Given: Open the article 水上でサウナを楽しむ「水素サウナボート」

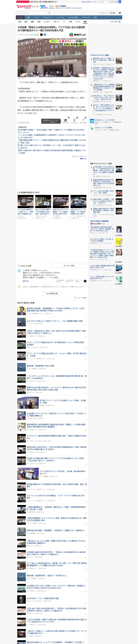Looking at the screenshot, I should [55, 321].
